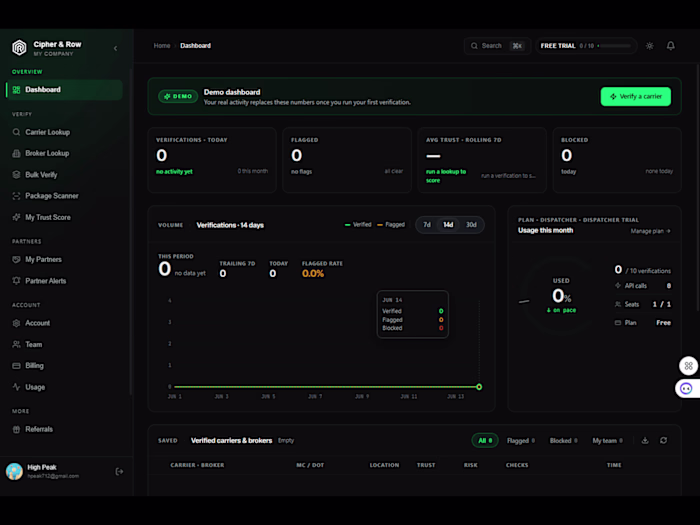Click the Usage activity icon
700x525 pixels.
(17, 387)
